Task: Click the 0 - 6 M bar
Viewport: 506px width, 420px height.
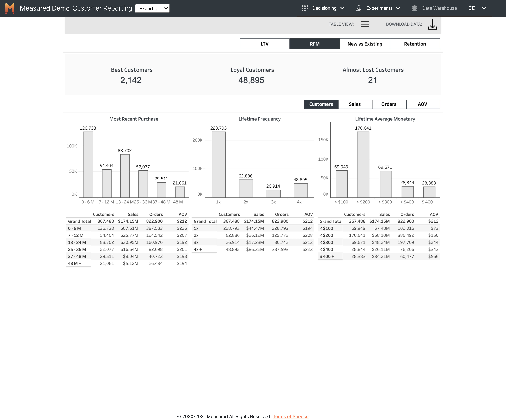Action: [x=88, y=164]
